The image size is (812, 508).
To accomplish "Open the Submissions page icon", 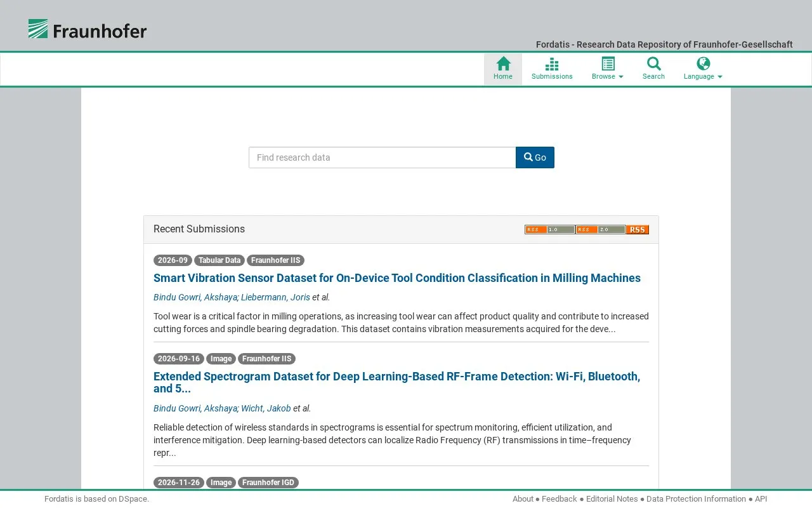I will point(552,63).
